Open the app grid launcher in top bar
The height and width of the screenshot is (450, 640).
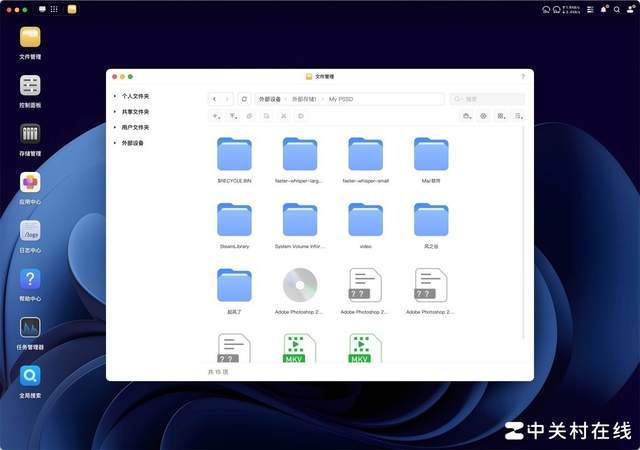[x=54, y=9]
